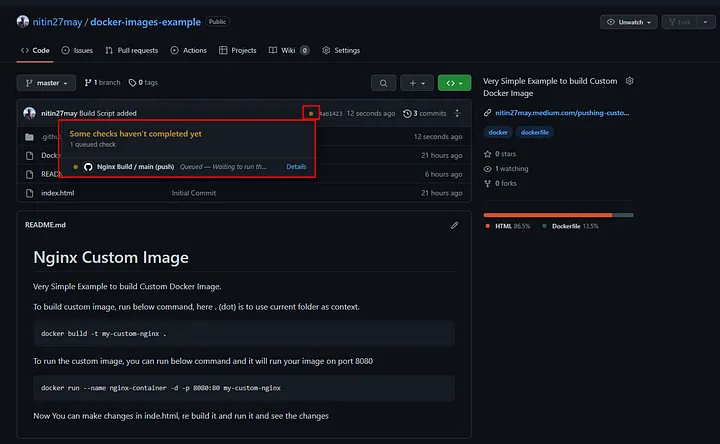Screen dimensions: 720x444
Task: Open the Initial Commit message link
Action: (x=194, y=193)
